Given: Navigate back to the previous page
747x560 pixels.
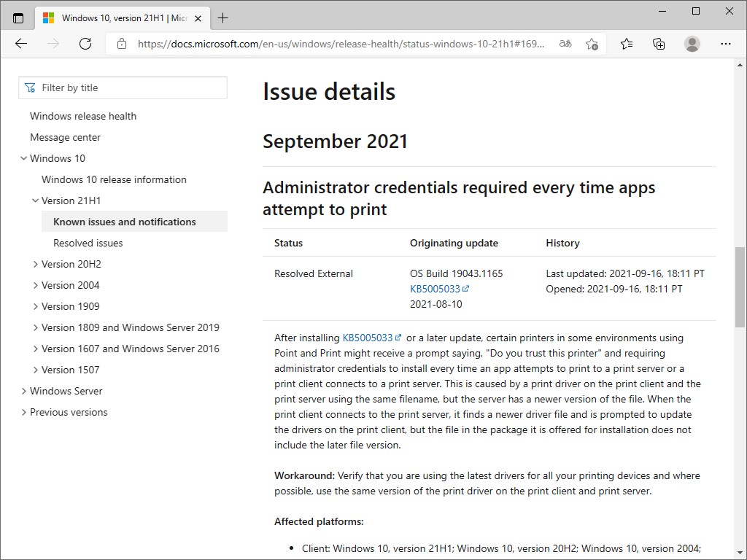Looking at the screenshot, I should coord(20,43).
